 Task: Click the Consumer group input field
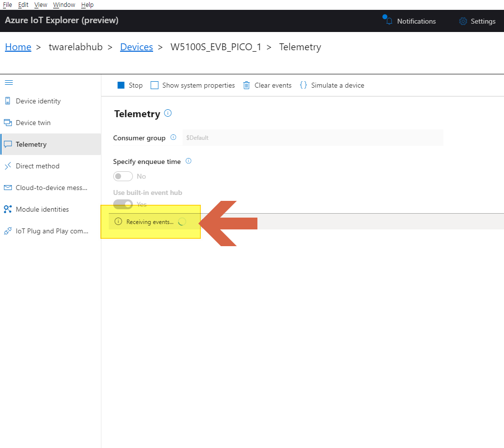pyautogui.click(x=313, y=138)
